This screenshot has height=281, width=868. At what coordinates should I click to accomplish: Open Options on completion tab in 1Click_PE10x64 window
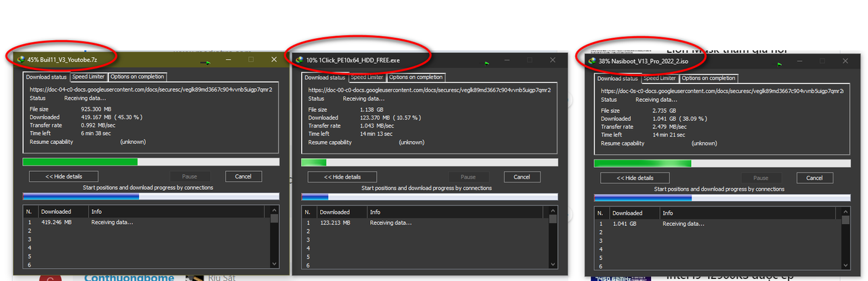click(416, 77)
